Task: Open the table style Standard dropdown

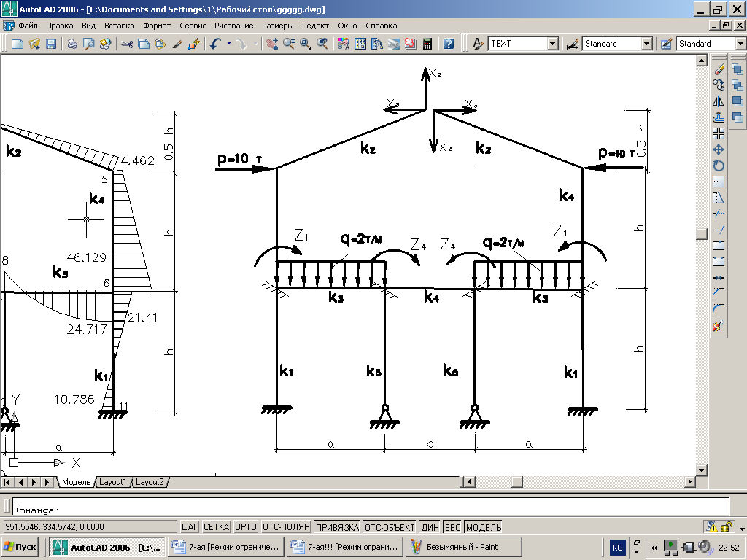Action: tap(740, 44)
